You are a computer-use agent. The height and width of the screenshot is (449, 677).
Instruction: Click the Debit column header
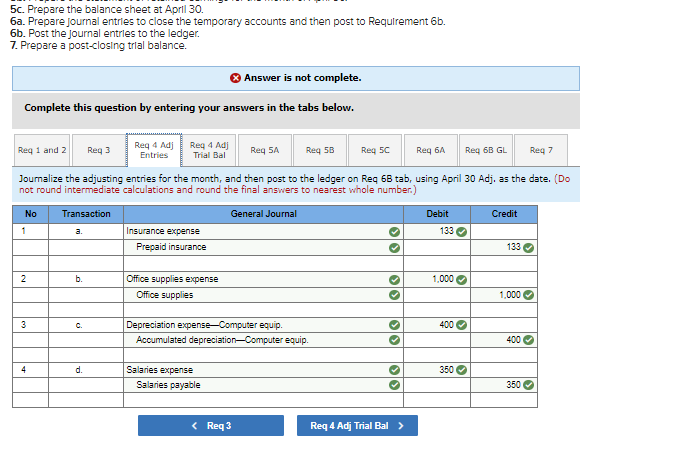(x=437, y=214)
